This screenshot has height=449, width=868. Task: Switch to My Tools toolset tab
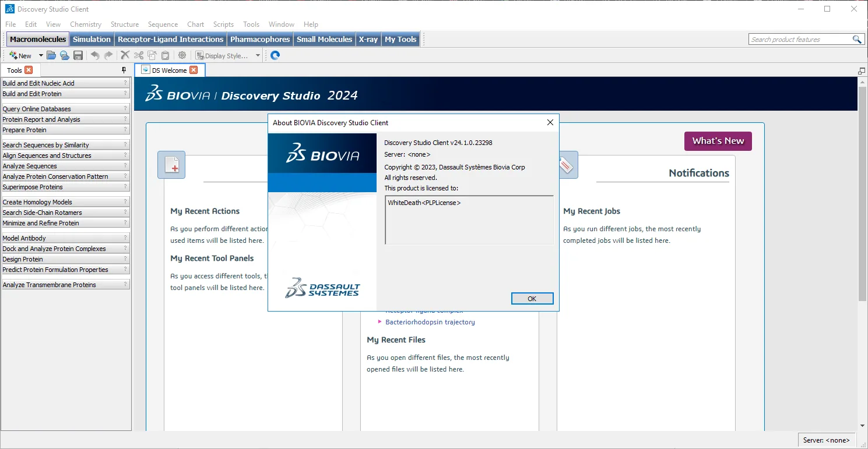(400, 39)
